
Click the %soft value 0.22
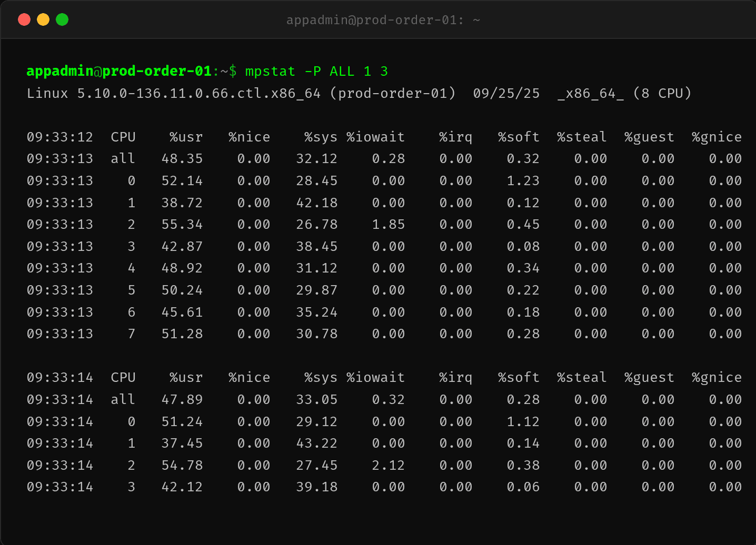pos(523,290)
